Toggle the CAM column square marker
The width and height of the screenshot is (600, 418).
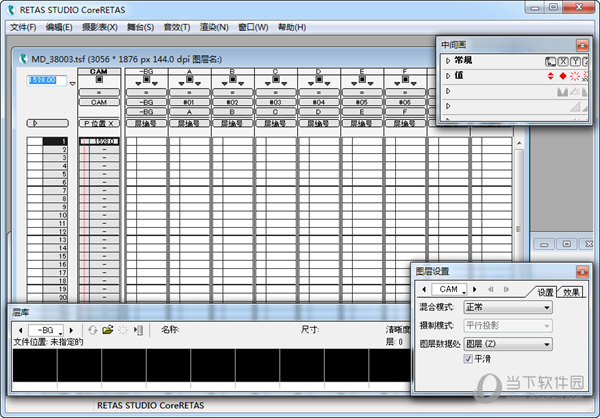[99, 79]
